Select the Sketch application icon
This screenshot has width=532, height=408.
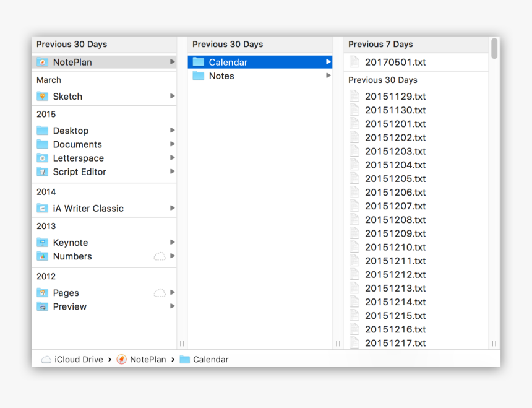(x=43, y=97)
